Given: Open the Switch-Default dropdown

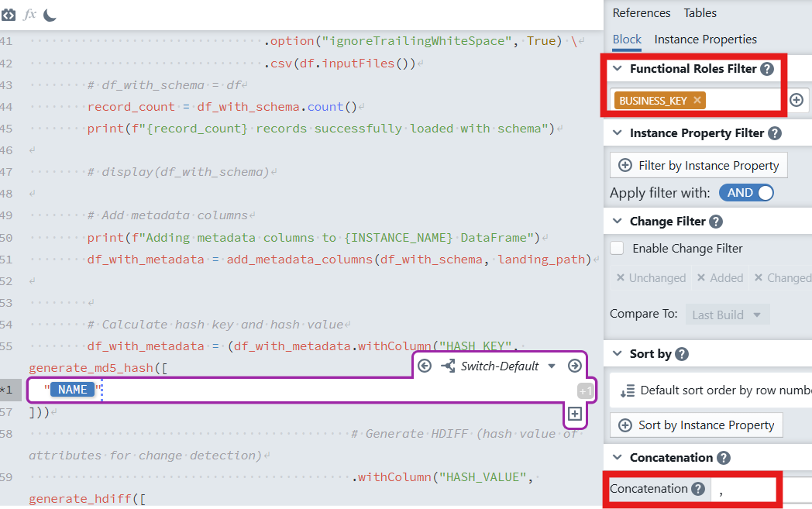Looking at the screenshot, I should (552, 366).
